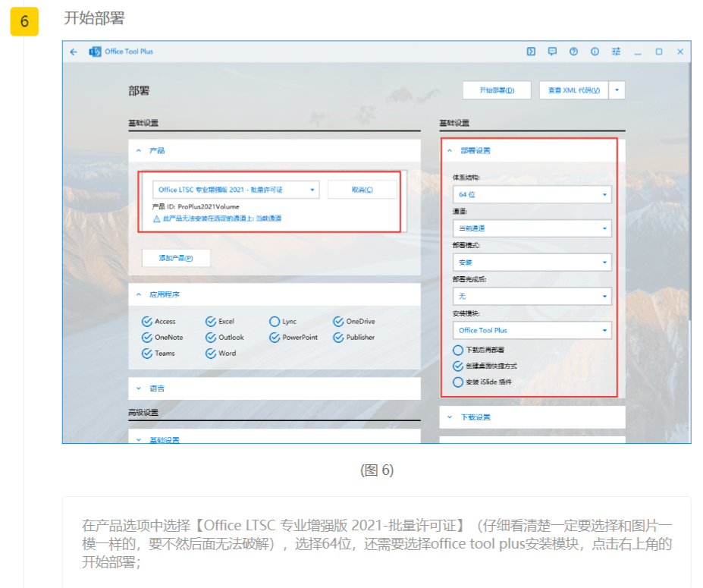Click the 开始部署 step heading
The image size is (703, 588).
coord(94,18)
